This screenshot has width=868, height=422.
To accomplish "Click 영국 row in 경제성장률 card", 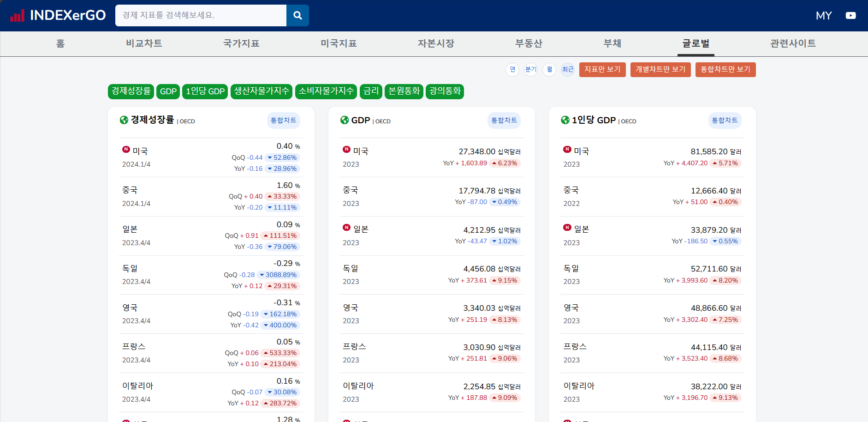I will [x=211, y=314].
